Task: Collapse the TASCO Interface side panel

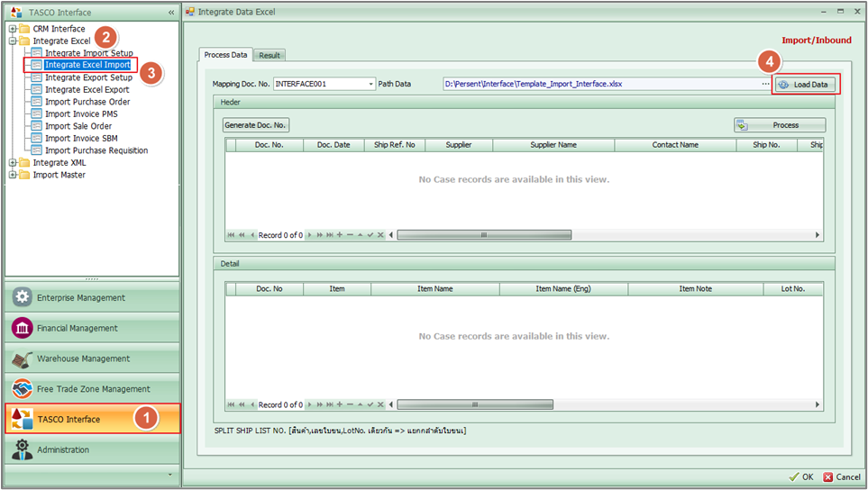Action: coord(171,13)
